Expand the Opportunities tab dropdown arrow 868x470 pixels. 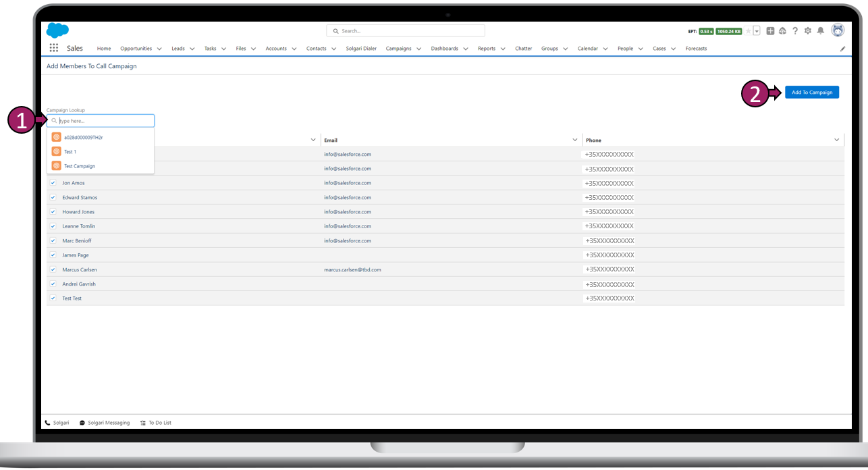159,49
